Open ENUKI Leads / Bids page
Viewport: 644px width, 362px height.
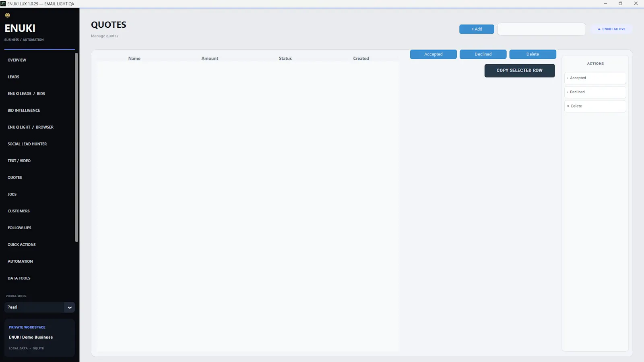tap(26, 94)
